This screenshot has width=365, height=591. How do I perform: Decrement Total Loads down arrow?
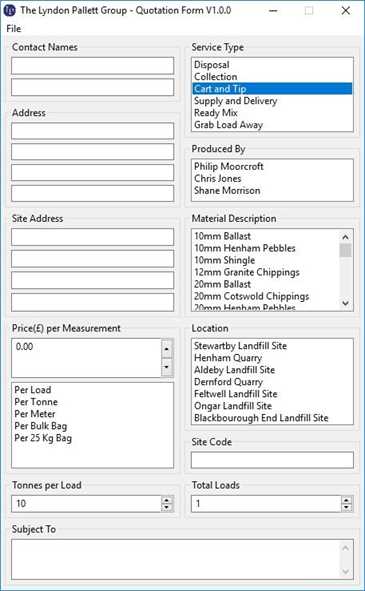tap(346, 508)
